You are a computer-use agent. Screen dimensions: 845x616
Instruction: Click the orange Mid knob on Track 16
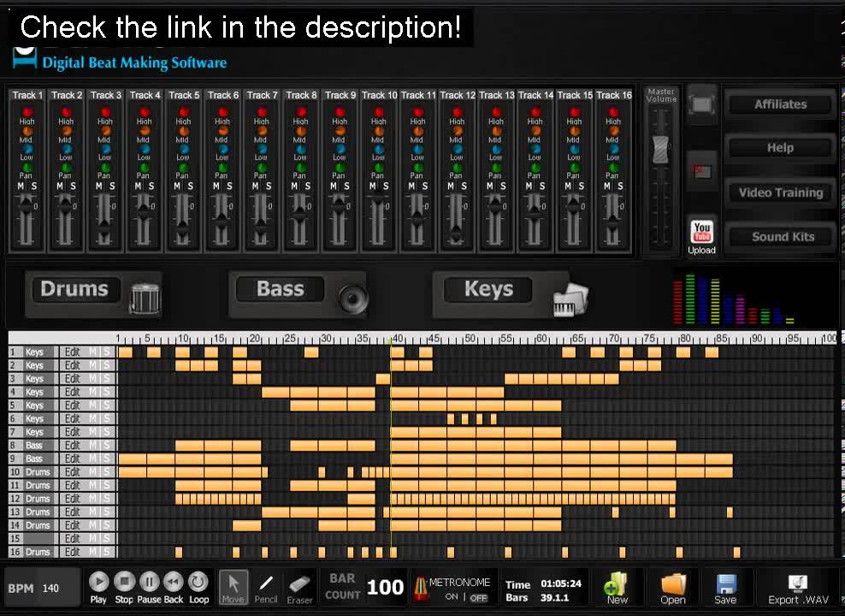(613, 131)
